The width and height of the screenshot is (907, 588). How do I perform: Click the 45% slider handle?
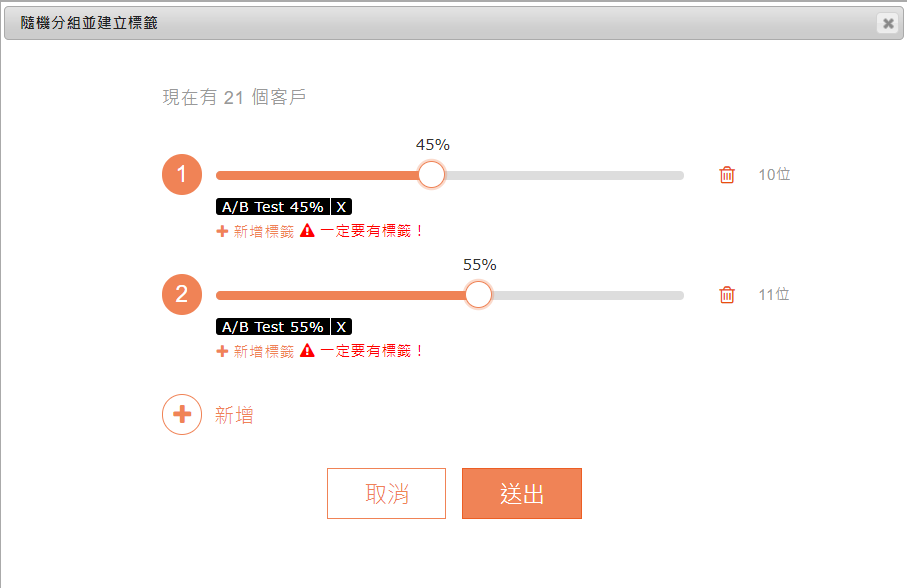[x=431, y=175]
